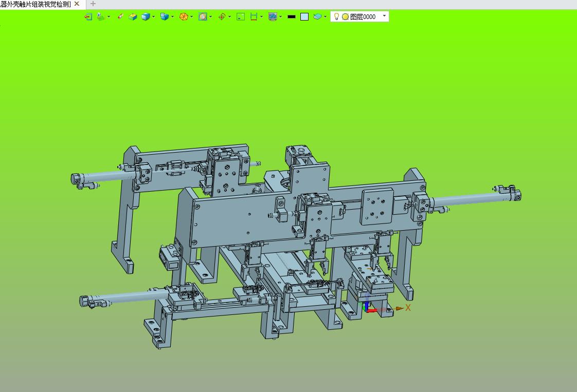
Task: Close the 外壳触片组装视觉检测 document tab
Action: pos(77,4)
